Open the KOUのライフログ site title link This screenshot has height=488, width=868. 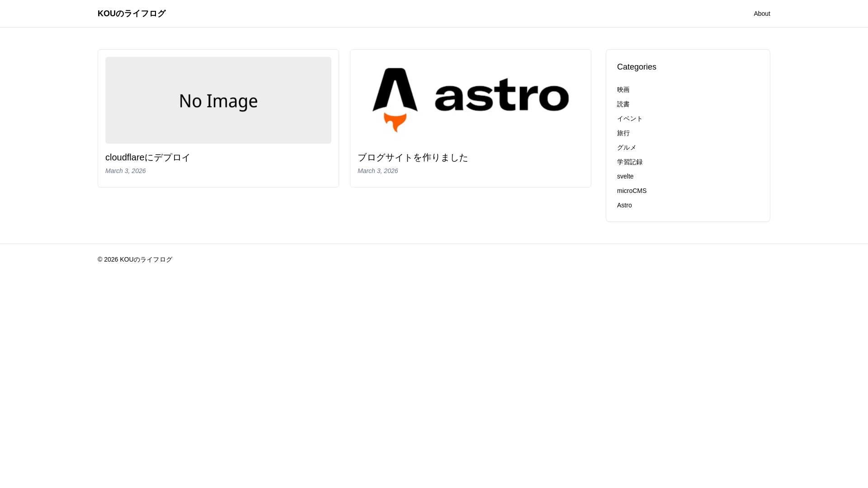click(x=132, y=14)
